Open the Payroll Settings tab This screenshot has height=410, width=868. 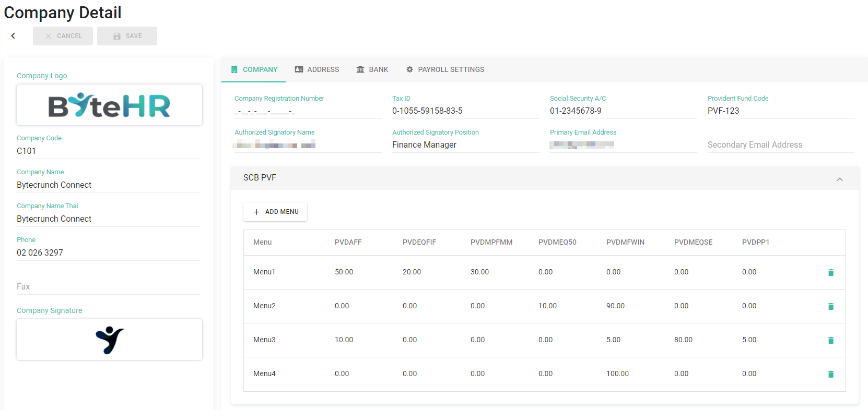click(x=445, y=69)
